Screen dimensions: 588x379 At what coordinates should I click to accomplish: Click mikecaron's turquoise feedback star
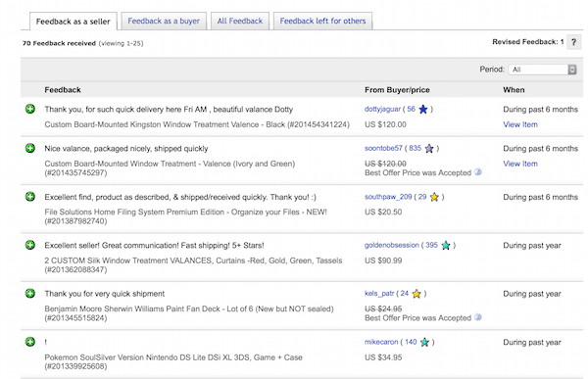(x=424, y=342)
